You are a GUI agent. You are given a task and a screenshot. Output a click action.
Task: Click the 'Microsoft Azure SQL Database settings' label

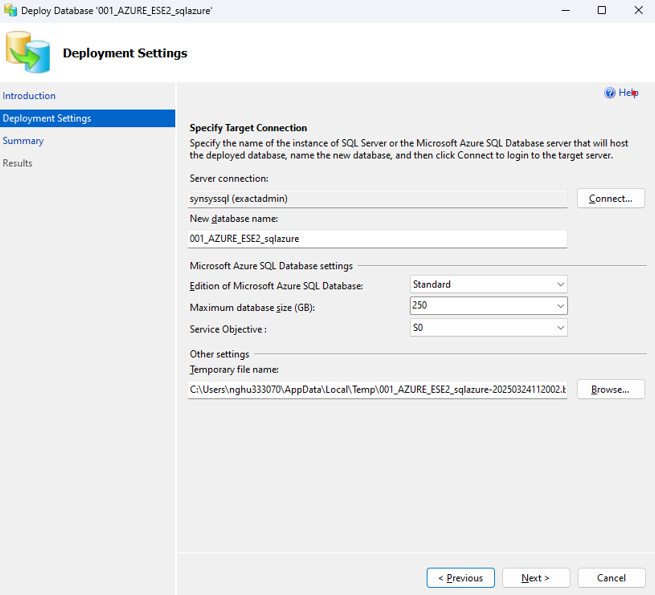(x=271, y=266)
